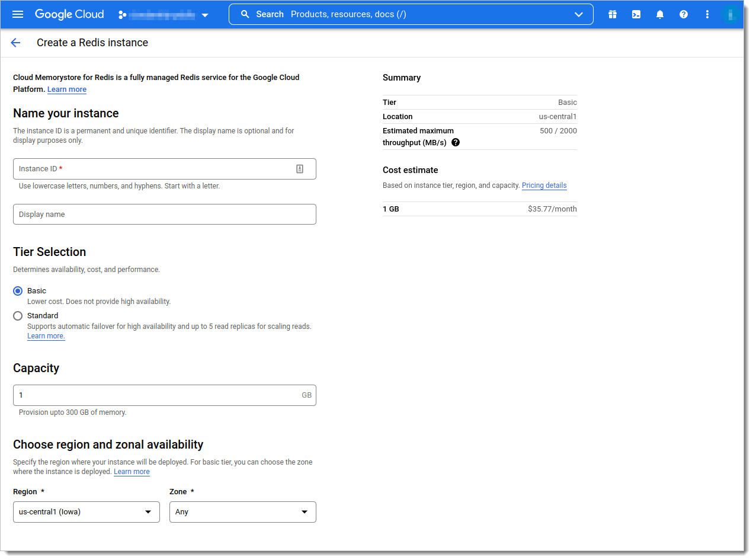Open the help question mark menu

click(x=684, y=14)
